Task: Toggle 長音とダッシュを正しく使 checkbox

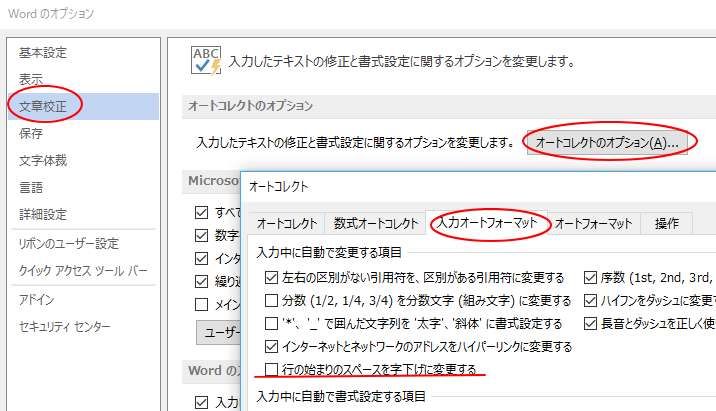Action: 590,323
